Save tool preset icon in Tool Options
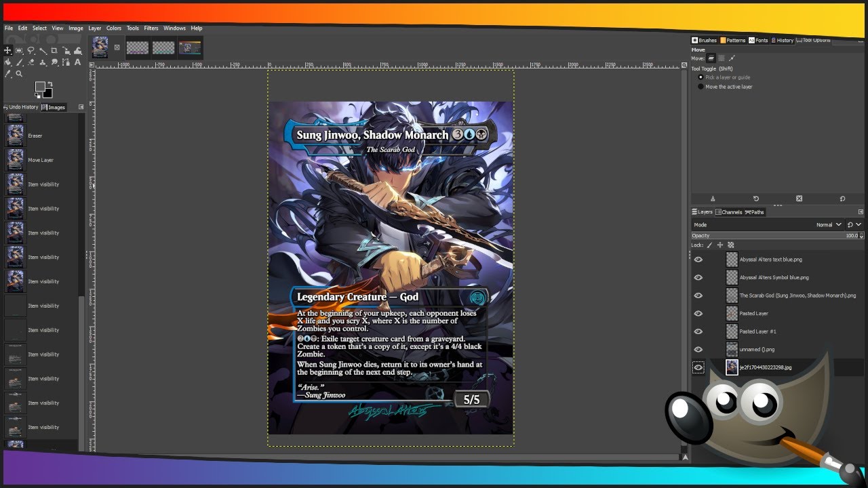The height and width of the screenshot is (488, 868). click(713, 199)
